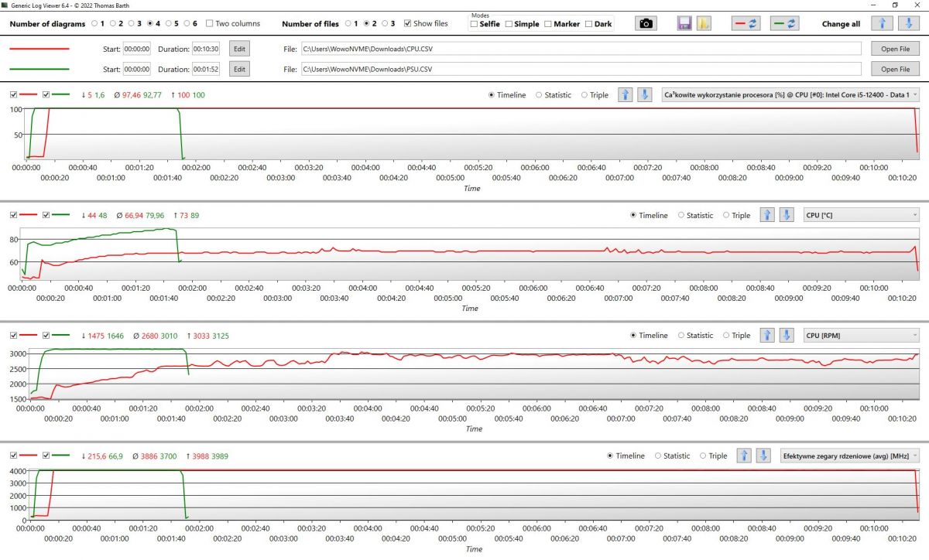Toggle the Show files checkbox

click(x=408, y=23)
